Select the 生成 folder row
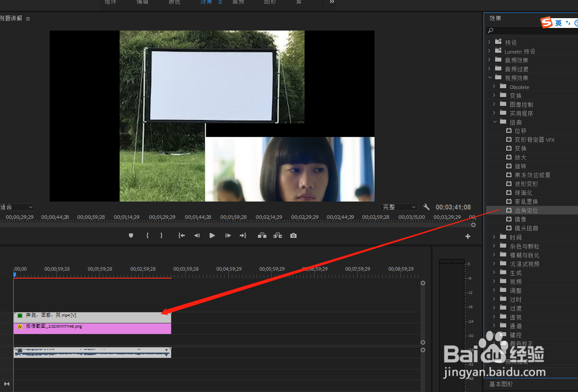578x392 pixels. (x=532, y=272)
